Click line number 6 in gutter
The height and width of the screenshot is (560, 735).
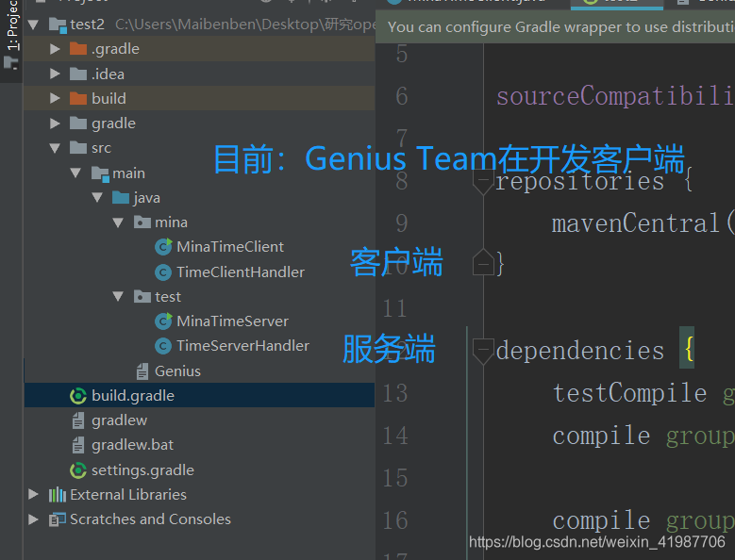(402, 96)
